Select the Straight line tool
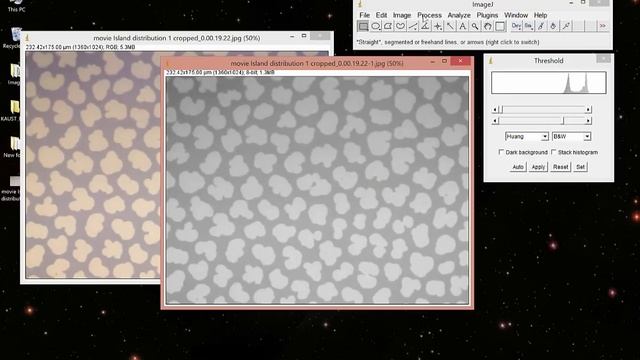The width and height of the screenshot is (640, 360). pos(413,27)
